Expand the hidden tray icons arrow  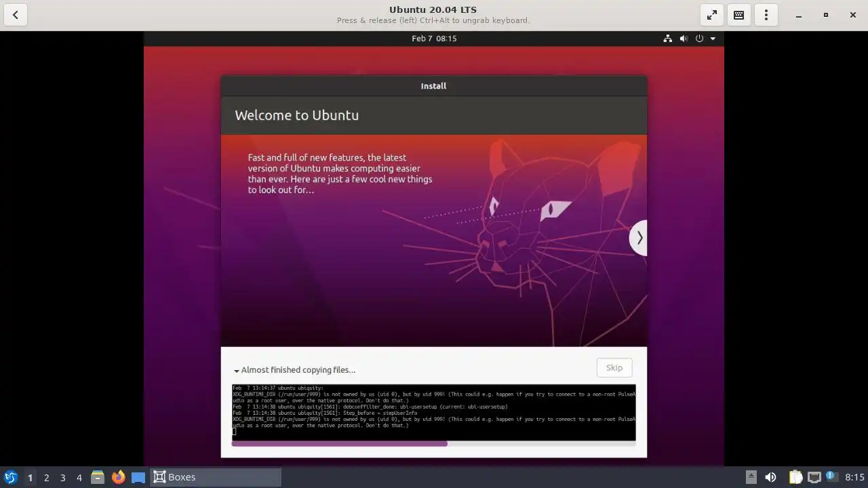[x=751, y=477]
